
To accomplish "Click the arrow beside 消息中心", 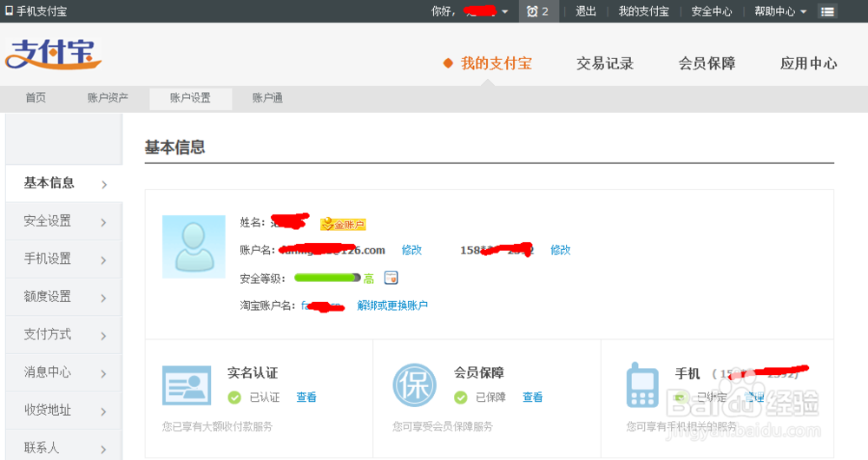I will click(x=104, y=374).
